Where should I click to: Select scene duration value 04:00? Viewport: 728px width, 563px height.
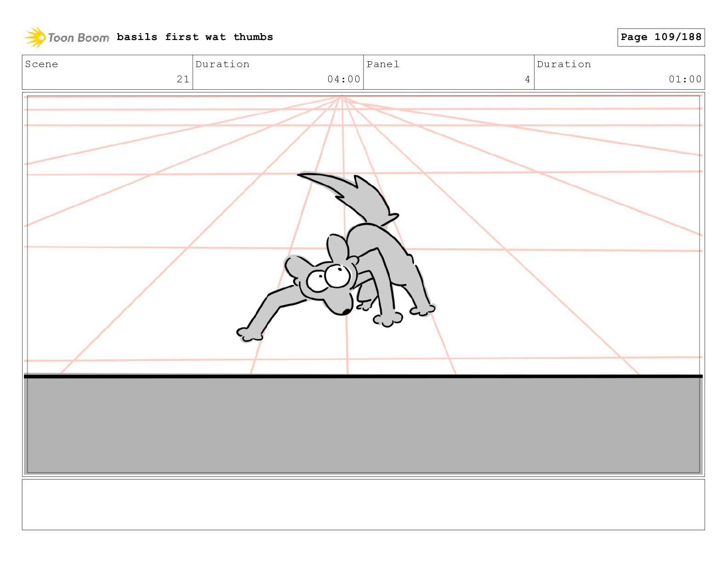344,79
